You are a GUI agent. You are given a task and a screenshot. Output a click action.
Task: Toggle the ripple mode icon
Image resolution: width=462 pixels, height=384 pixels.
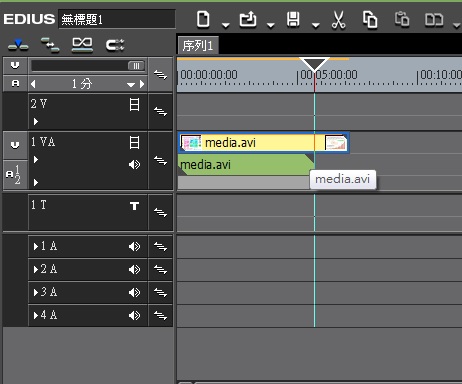tap(82, 45)
